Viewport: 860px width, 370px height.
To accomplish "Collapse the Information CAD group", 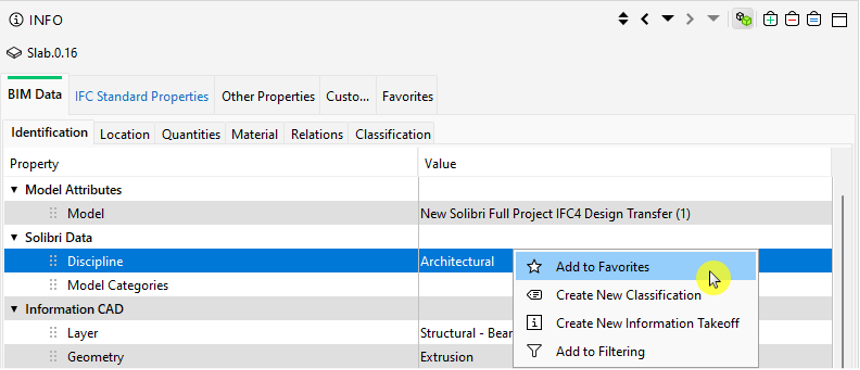I will tap(14, 310).
